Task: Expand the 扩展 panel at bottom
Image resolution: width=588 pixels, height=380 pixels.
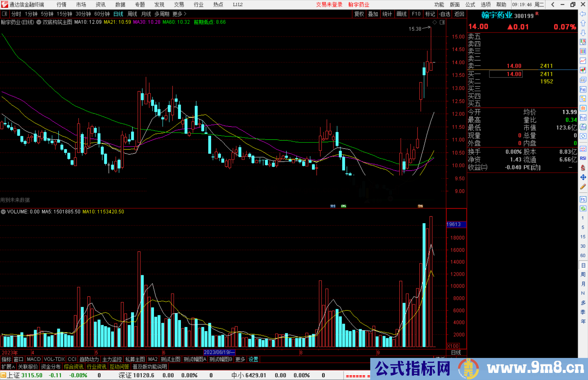Action: (x=8, y=367)
